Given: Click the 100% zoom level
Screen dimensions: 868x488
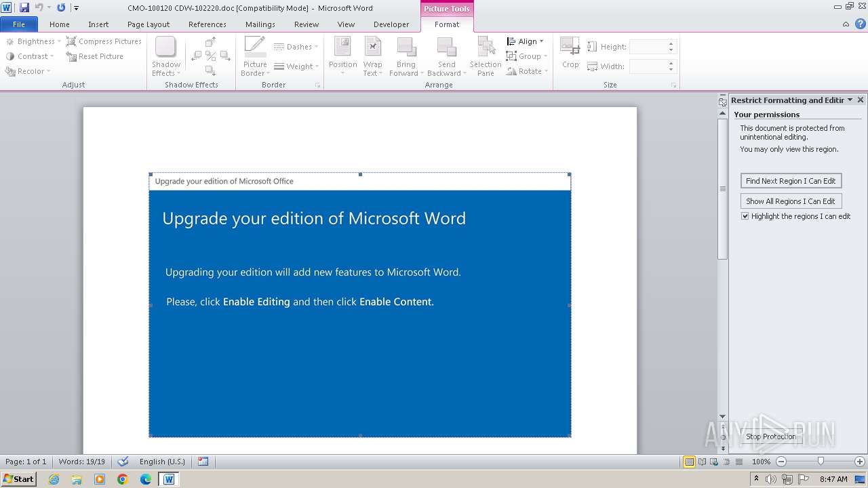Looking at the screenshot, I should [761, 462].
